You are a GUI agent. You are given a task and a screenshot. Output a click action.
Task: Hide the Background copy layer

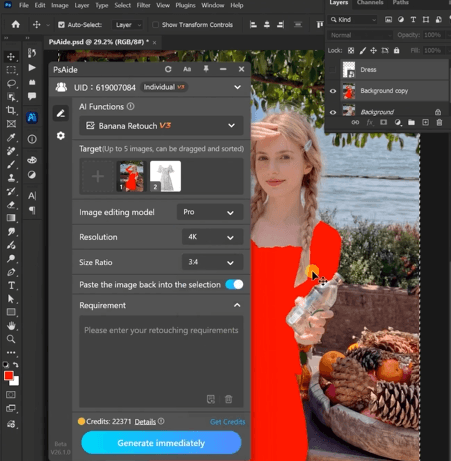(x=333, y=91)
